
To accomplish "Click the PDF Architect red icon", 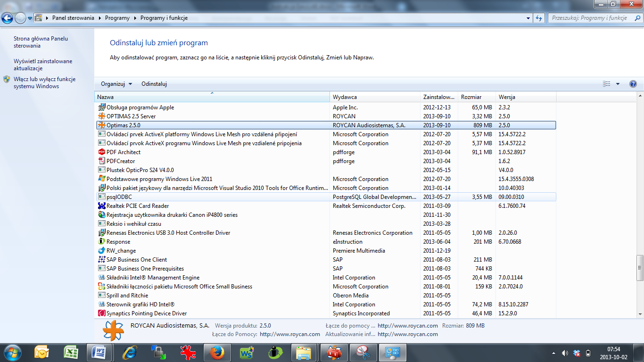I will tap(101, 152).
